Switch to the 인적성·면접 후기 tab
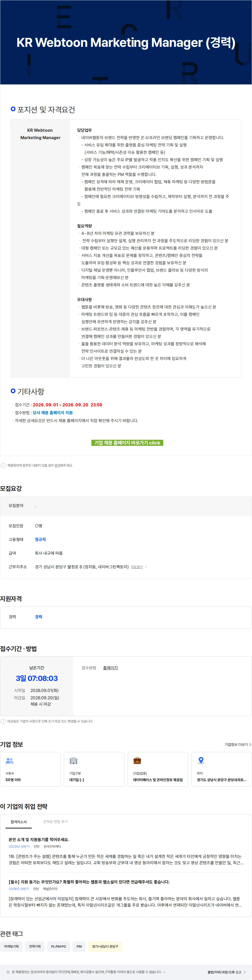Screen dimensions: 252x980 coord(55,822)
